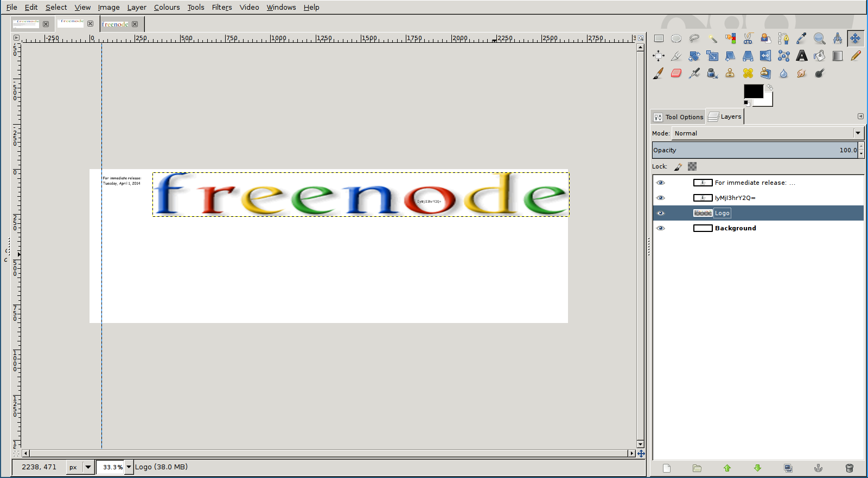868x478 pixels.
Task: Select the Color Picker eyedropper tool
Action: click(x=801, y=38)
